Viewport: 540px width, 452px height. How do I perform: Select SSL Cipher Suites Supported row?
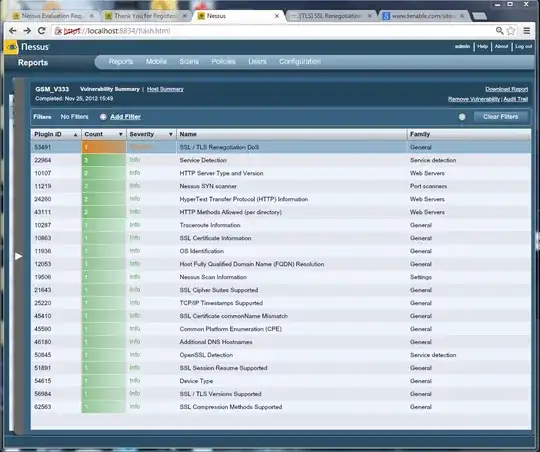[281, 290]
